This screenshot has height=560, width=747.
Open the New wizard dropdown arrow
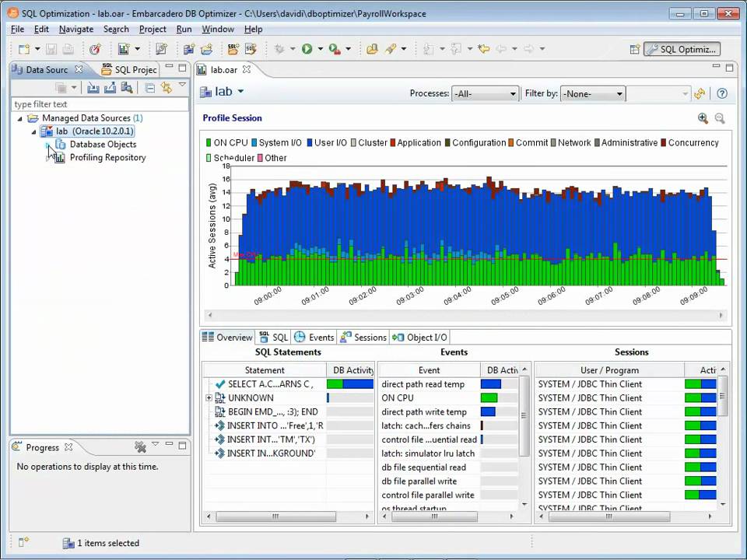(x=37, y=49)
